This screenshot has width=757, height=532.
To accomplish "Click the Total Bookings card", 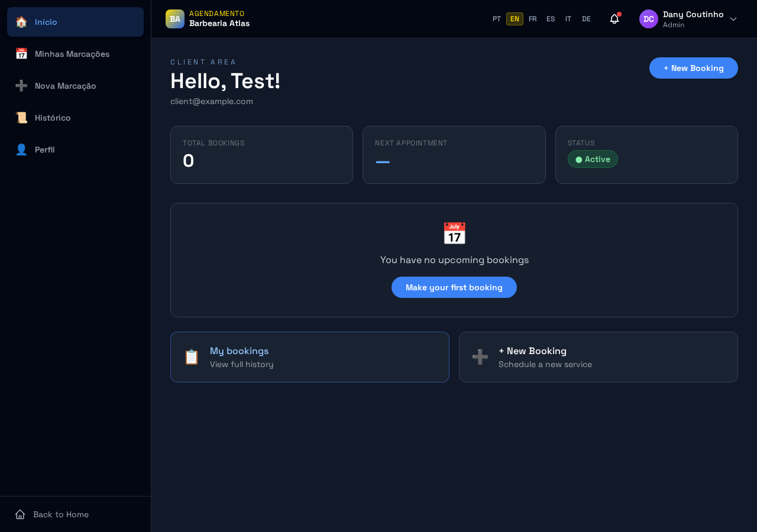I will [261, 155].
